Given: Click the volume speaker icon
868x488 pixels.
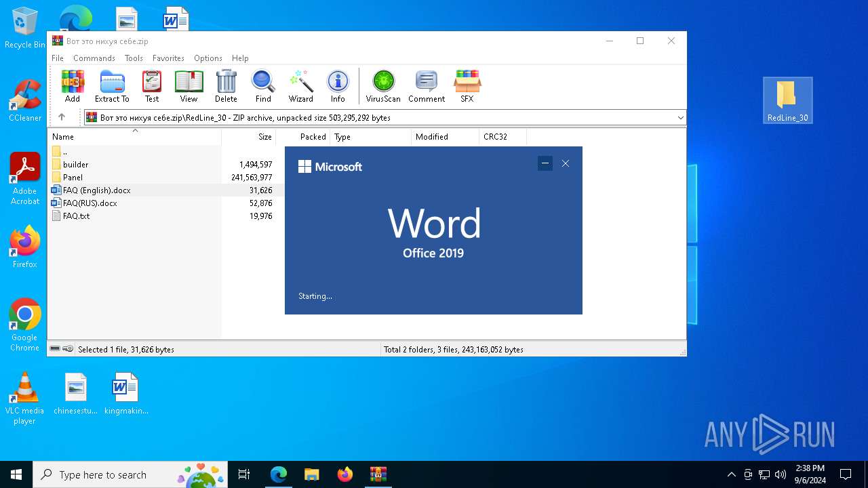Looking at the screenshot, I should pyautogui.click(x=781, y=474).
